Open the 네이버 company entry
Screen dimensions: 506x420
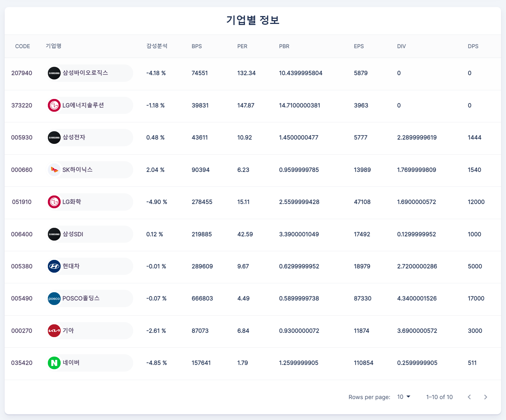[90, 363]
